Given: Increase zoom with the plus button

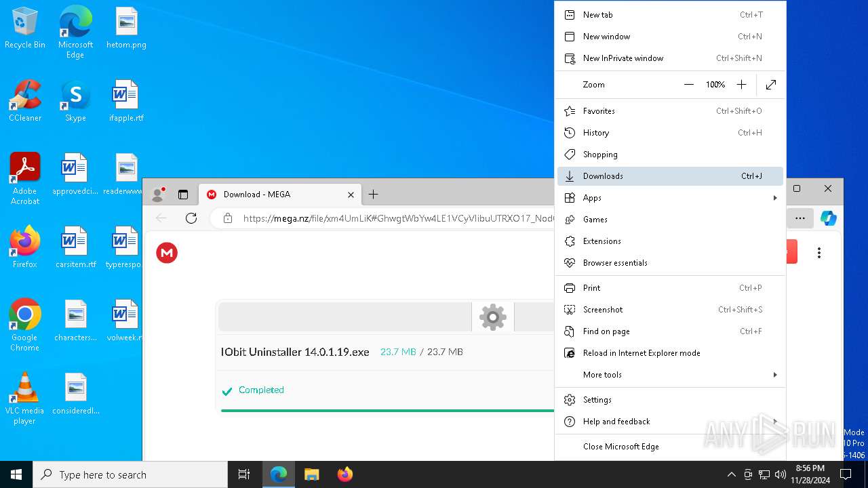Looking at the screenshot, I should click(741, 85).
